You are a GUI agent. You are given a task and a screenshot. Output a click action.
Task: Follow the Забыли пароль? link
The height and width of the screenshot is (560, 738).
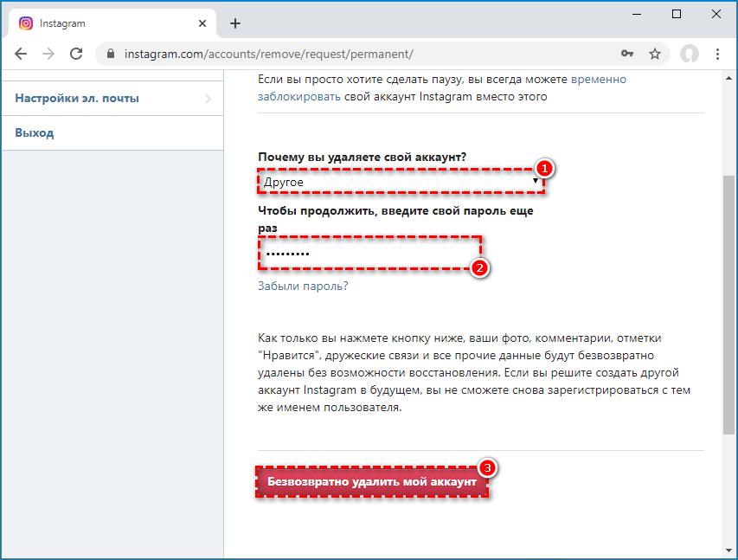[303, 286]
